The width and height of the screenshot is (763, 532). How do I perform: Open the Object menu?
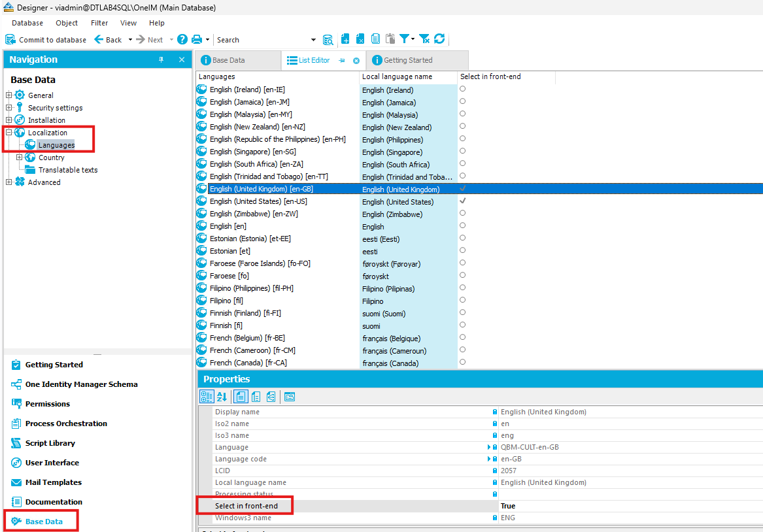point(67,23)
